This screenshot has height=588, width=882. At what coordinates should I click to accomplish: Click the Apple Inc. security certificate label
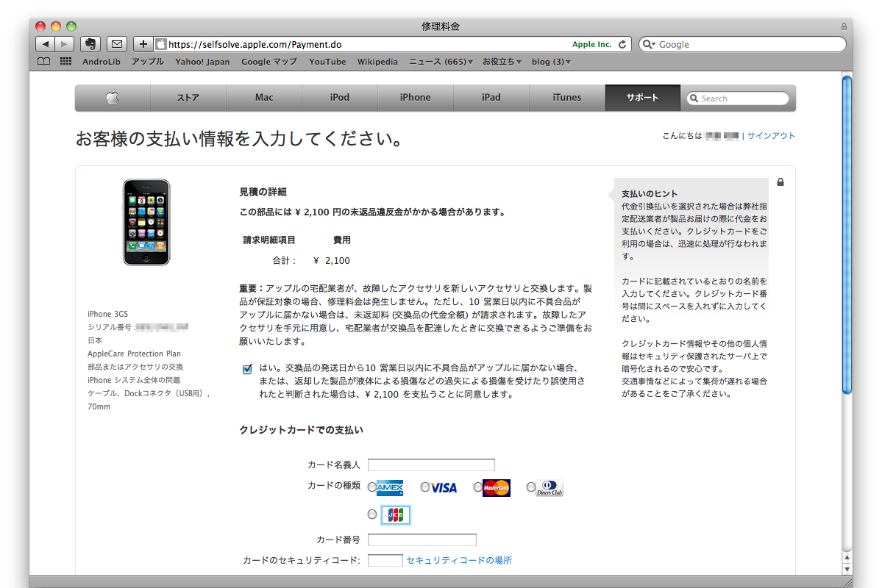click(591, 44)
